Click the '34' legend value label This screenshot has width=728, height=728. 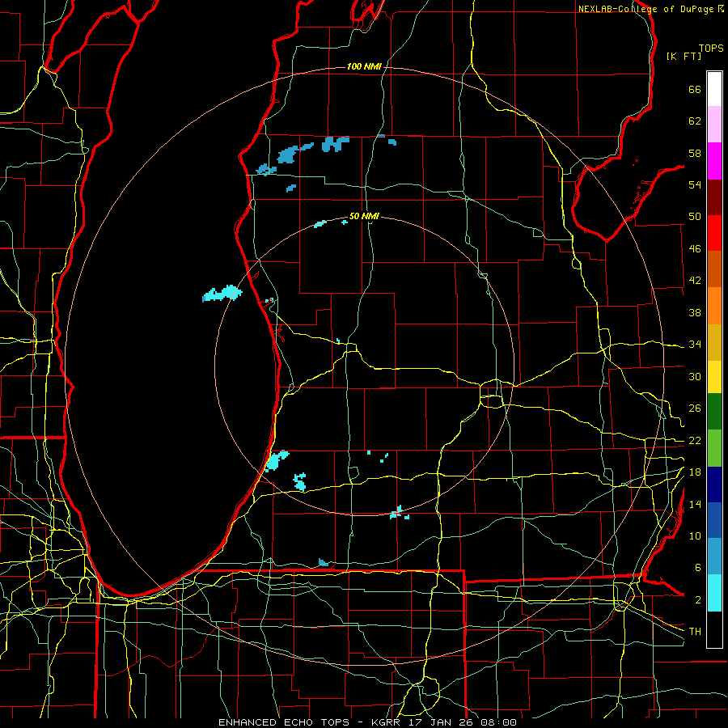point(695,345)
